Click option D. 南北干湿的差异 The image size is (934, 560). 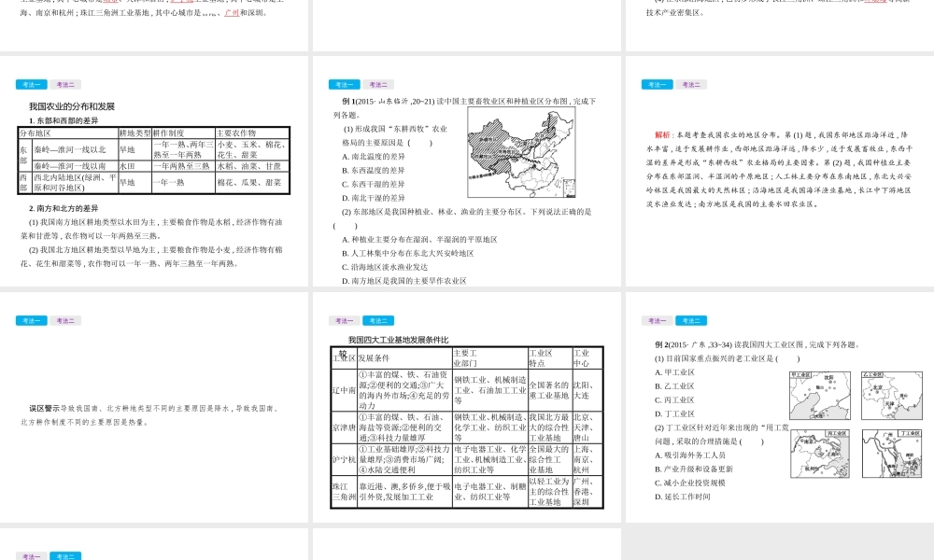coord(374,198)
